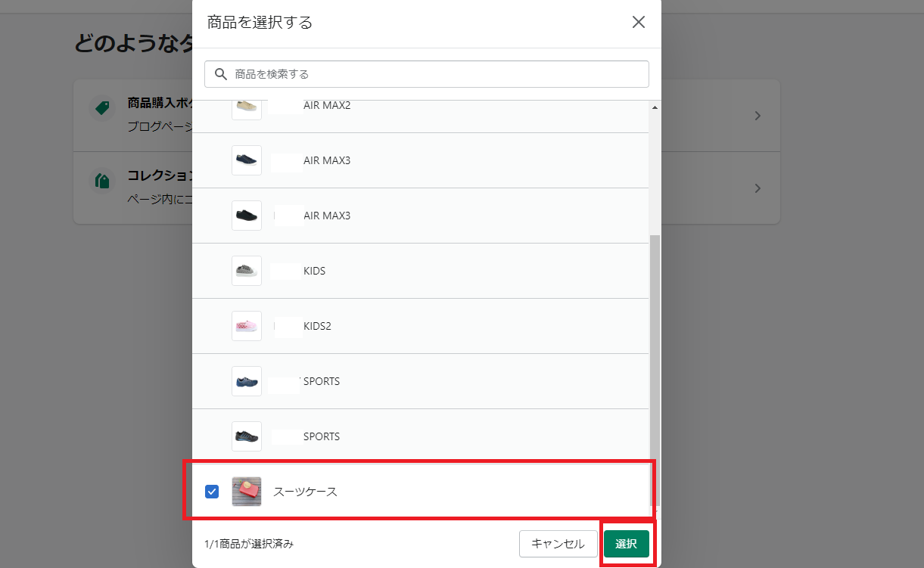
Task: Click the blue SPORTS shoe thumbnail
Action: tap(246, 381)
